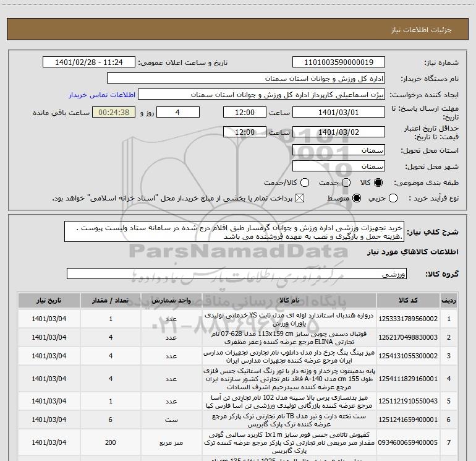Image resolution: width=476 pixels, height=461 pixels.
Task: Click the response deadline date 1401/03/01
Action: (339, 112)
